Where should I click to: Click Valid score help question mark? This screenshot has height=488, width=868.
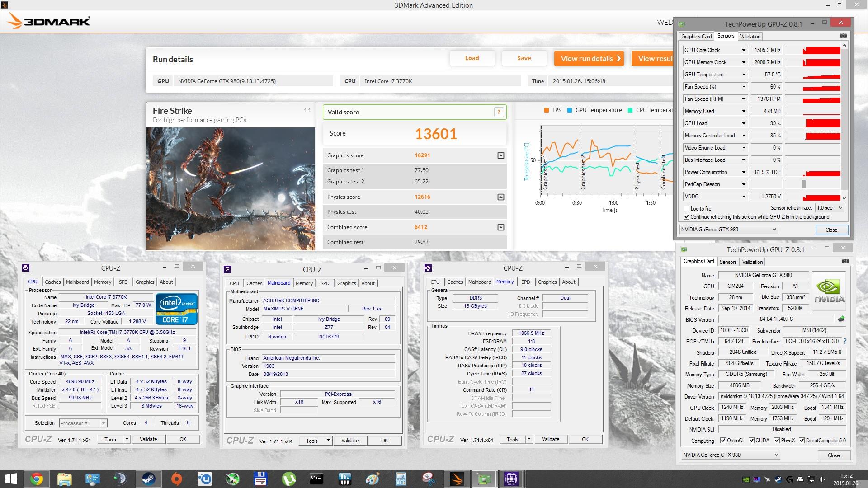(499, 112)
